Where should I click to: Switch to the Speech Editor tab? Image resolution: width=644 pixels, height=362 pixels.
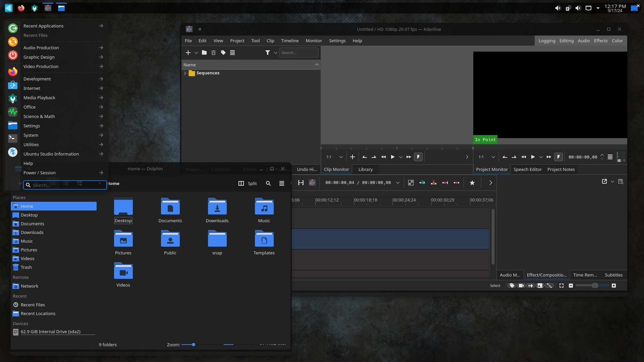point(527,169)
